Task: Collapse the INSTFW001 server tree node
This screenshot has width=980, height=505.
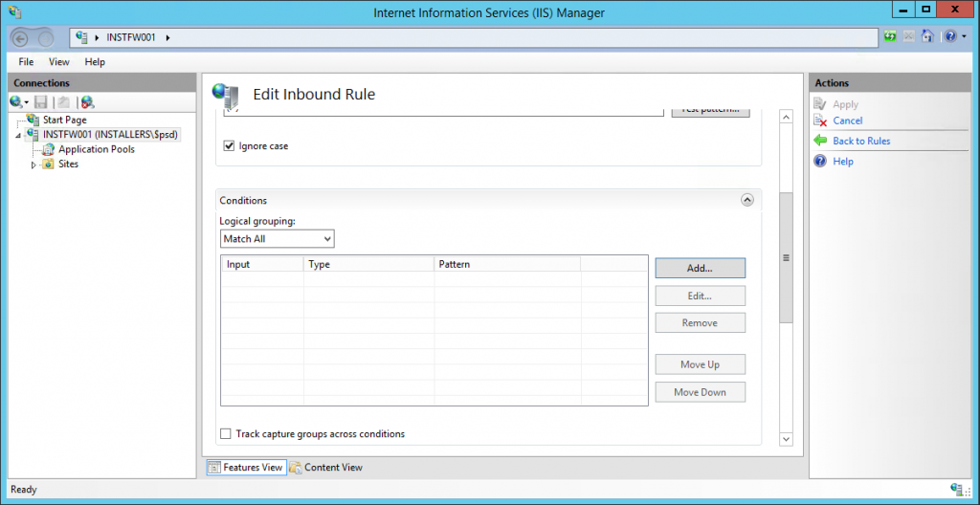Action: [18, 135]
